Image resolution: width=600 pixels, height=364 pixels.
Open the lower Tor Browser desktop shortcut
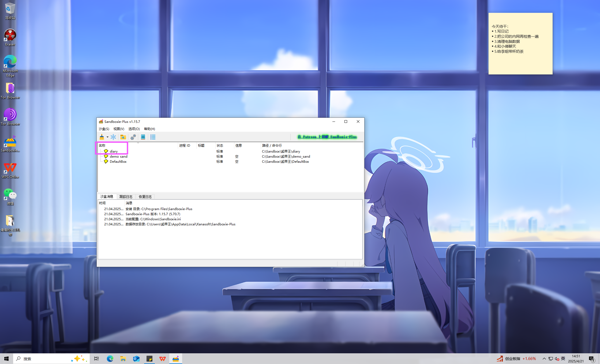click(10, 117)
